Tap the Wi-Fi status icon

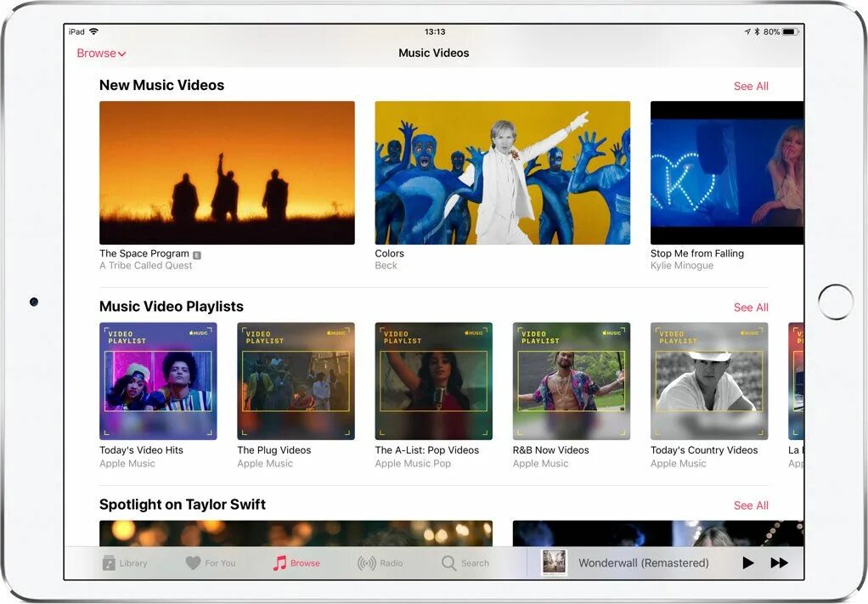(x=94, y=31)
